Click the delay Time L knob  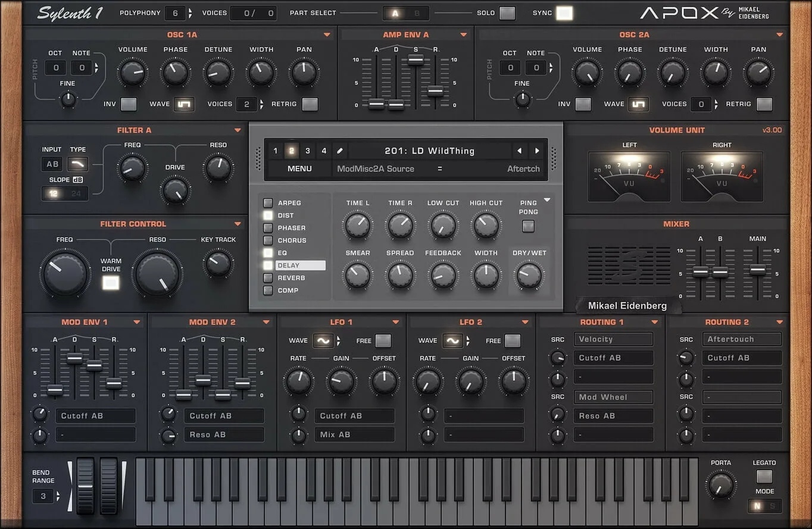pyautogui.click(x=358, y=226)
